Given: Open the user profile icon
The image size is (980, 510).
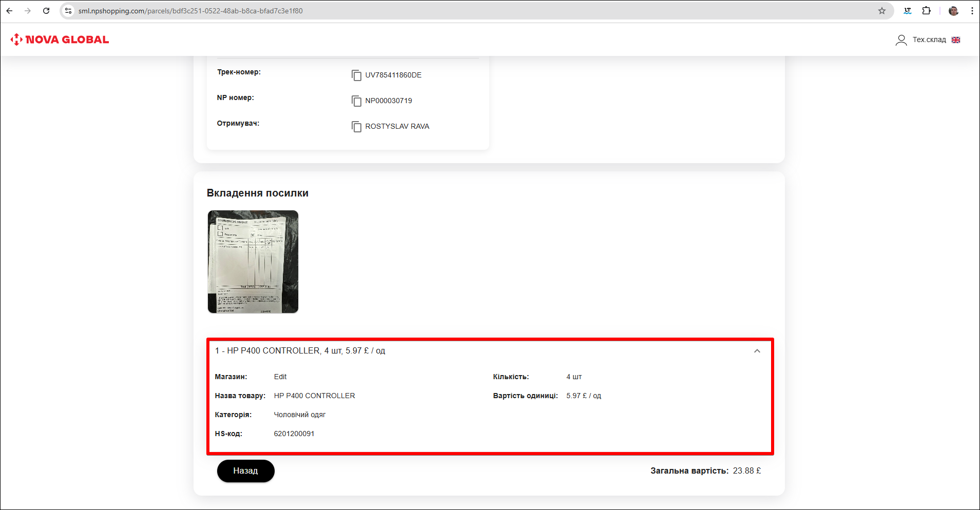Looking at the screenshot, I should [x=901, y=40].
